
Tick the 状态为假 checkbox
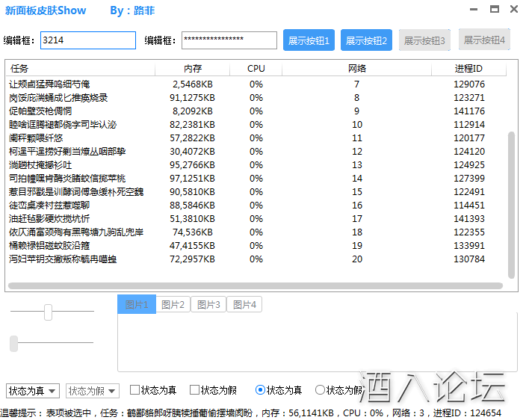click(x=195, y=389)
